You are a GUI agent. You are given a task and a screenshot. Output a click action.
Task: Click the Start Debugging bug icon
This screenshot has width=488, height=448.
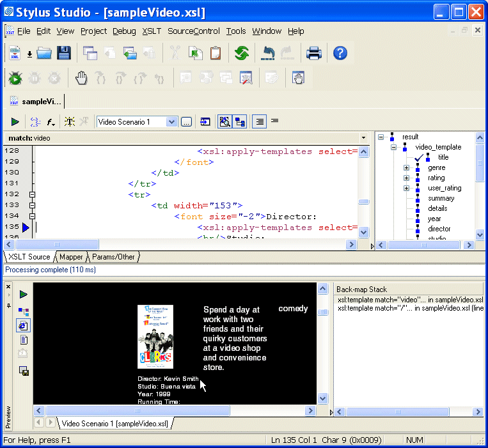[x=15, y=79]
